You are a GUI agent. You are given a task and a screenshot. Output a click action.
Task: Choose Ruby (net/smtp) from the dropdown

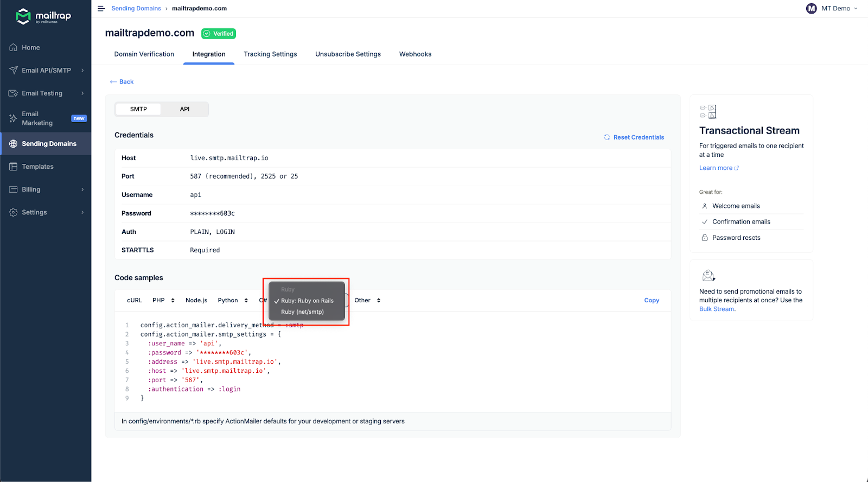pyautogui.click(x=302, y=312)
